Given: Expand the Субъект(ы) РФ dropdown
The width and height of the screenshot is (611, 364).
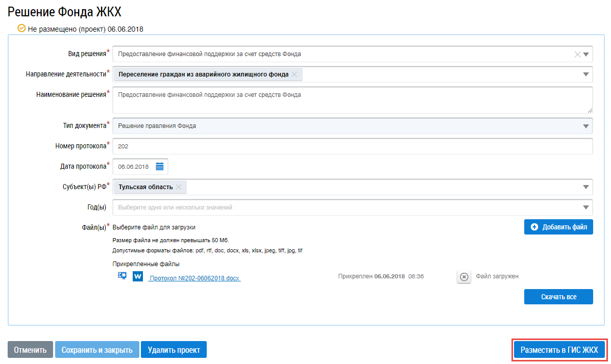Looking at the screenshot, I should tap(586, 187).
